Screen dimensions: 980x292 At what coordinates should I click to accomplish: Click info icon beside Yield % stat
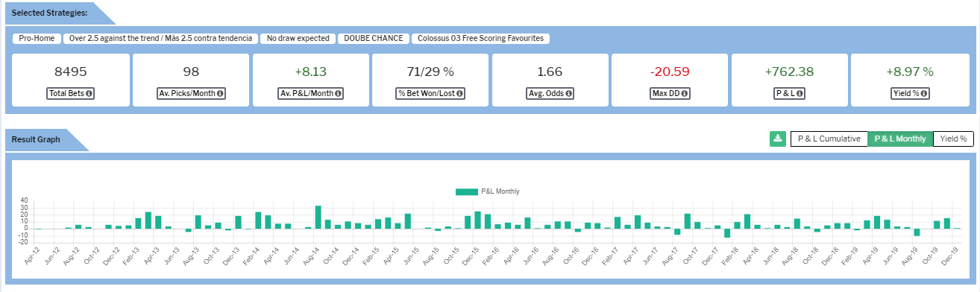pos(923,94)
